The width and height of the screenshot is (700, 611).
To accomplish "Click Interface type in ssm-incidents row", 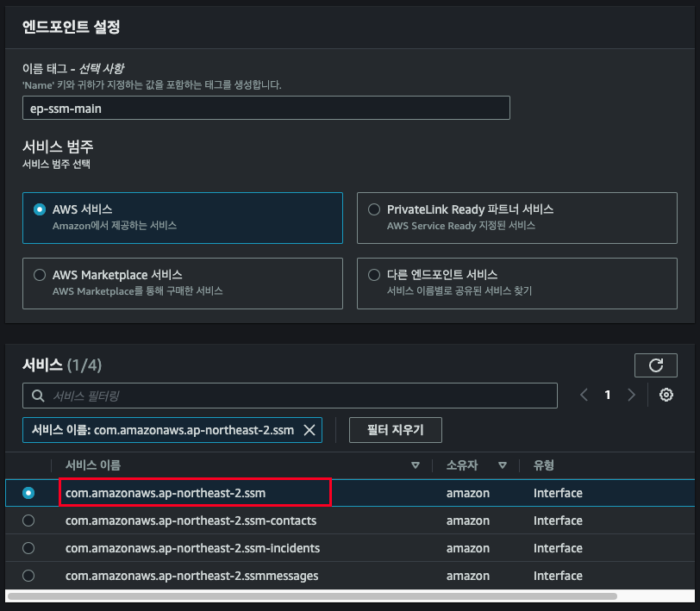I will coord(558,548).
